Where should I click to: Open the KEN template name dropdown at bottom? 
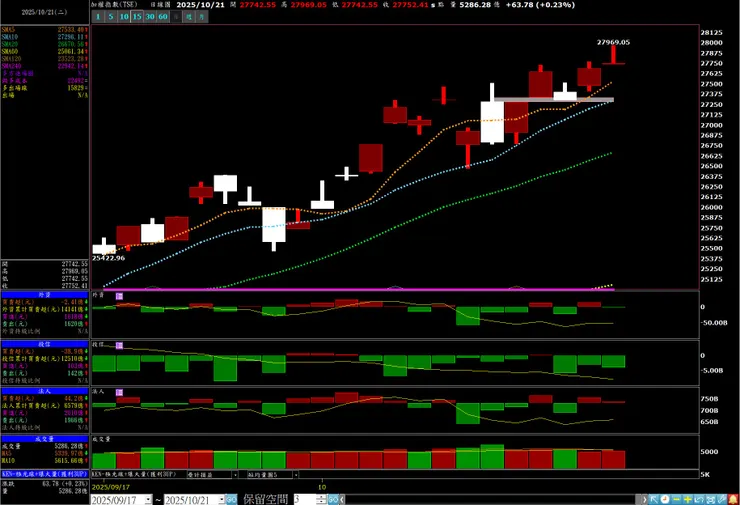pos(134,474)
